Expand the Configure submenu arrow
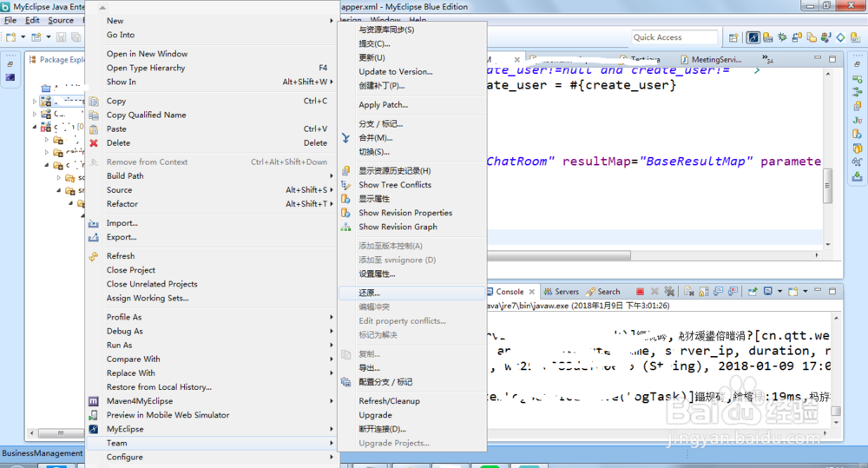 click(x=332, y=458)
